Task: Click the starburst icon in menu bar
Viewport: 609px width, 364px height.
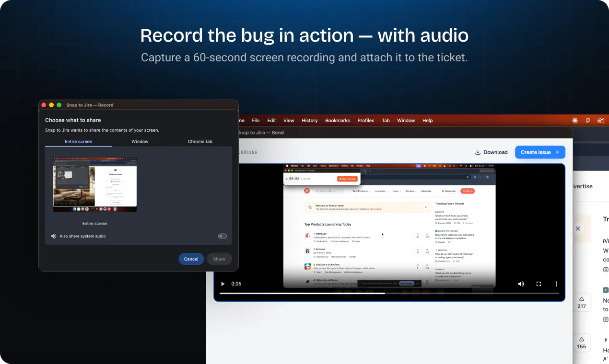Action: coord(575,121)
